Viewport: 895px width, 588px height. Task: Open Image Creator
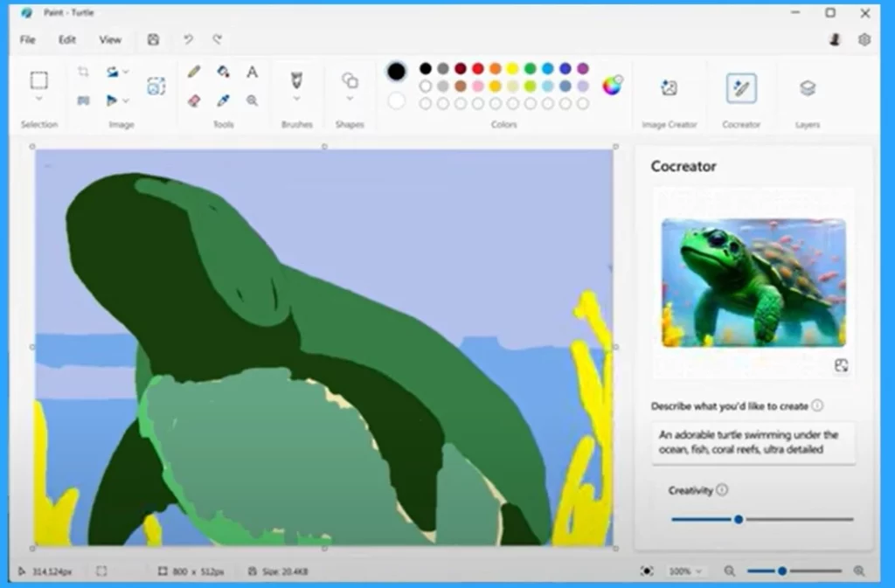669,88
